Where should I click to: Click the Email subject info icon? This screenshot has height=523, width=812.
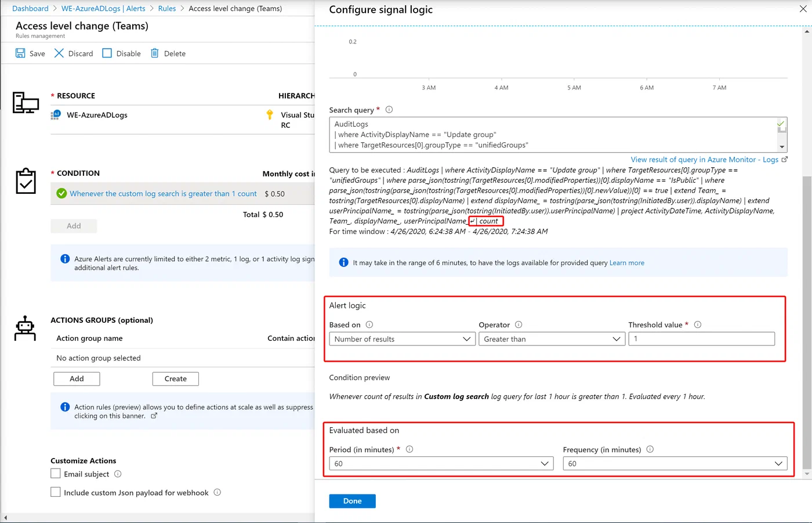(x=118, y=474)
